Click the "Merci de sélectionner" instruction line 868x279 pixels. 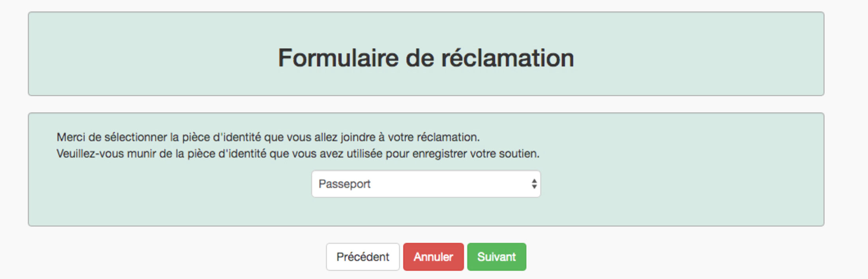point(268,137)
